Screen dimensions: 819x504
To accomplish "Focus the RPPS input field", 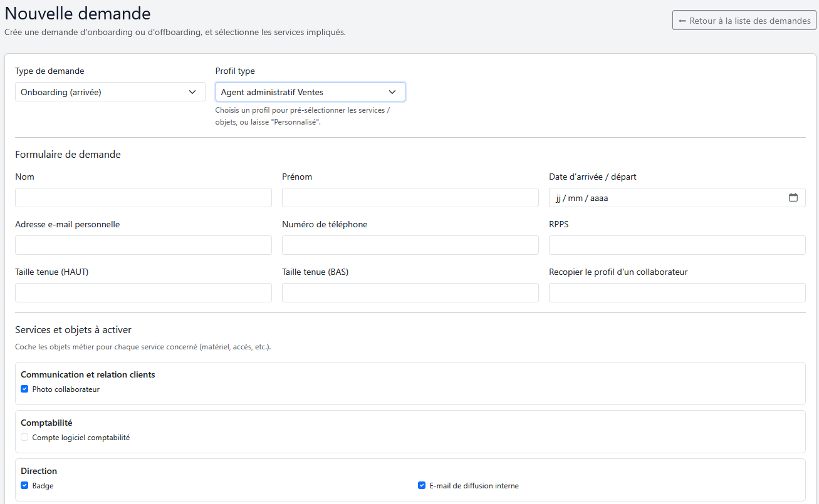I will 677,245.
